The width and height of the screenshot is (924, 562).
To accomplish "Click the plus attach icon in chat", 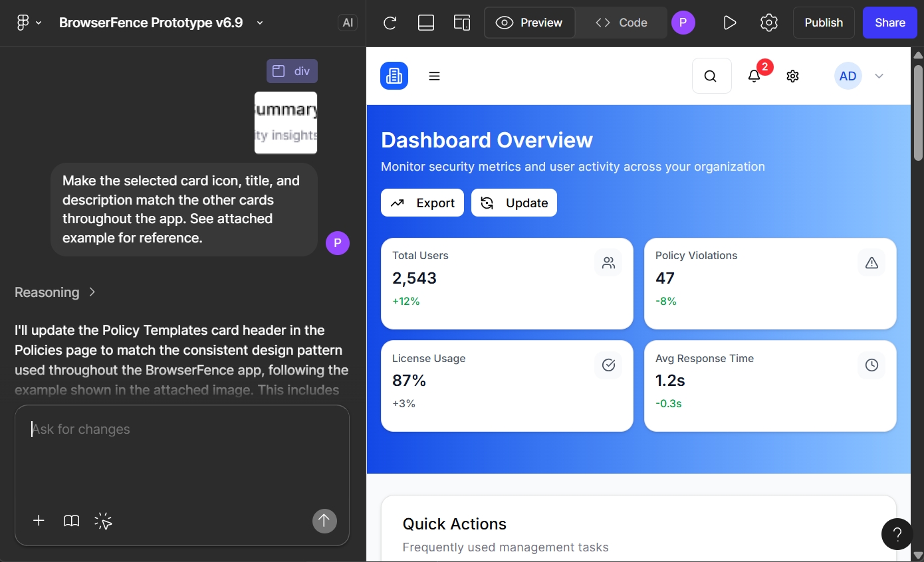I will coord(39,521).
